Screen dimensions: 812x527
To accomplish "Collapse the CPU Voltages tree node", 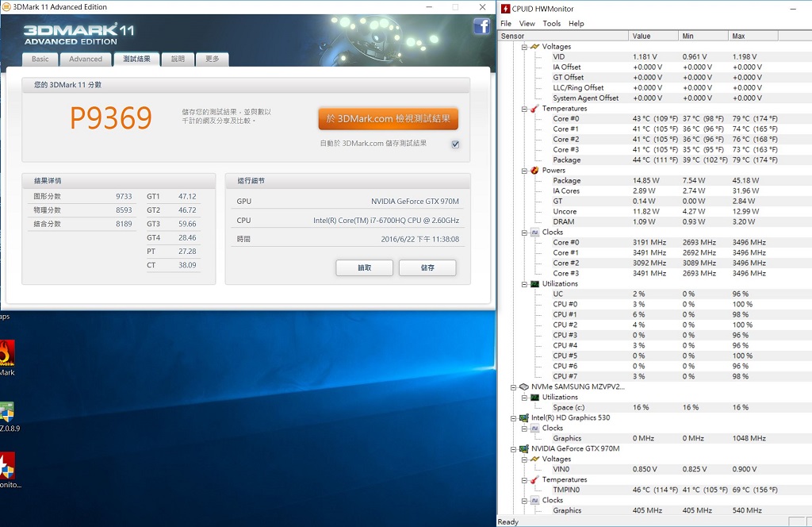I will coord(524,47).
